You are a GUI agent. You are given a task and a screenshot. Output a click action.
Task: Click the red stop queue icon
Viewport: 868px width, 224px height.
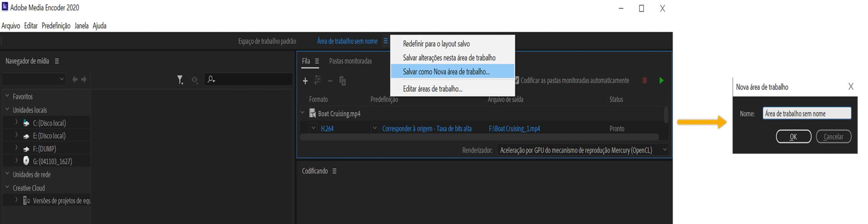[645, 80]
